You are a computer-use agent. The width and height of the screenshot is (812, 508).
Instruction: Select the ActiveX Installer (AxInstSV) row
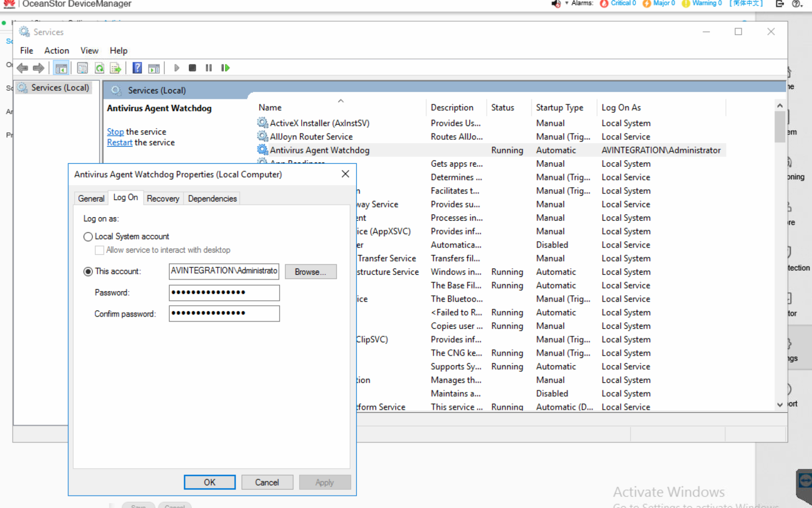click(x=491, y=123)
